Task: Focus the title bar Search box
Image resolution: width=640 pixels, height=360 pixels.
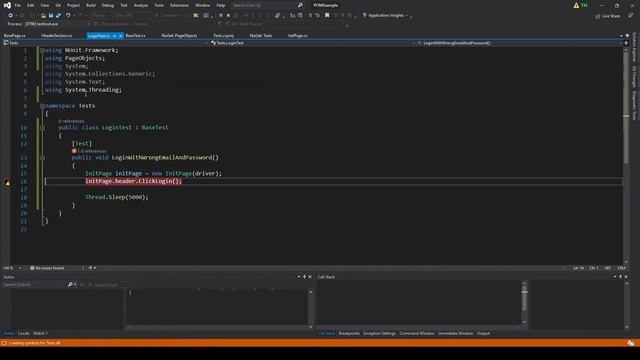Action: click(264, 5)
